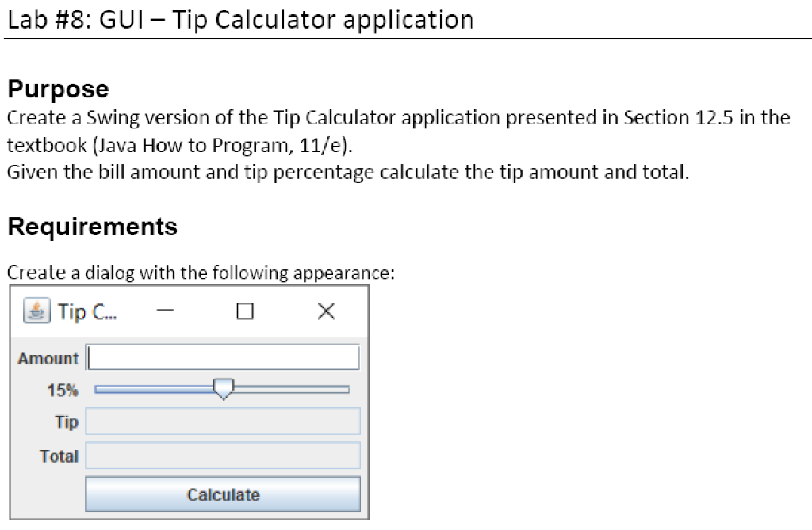
Task: Click the maximize square icon
Action: 244,311
